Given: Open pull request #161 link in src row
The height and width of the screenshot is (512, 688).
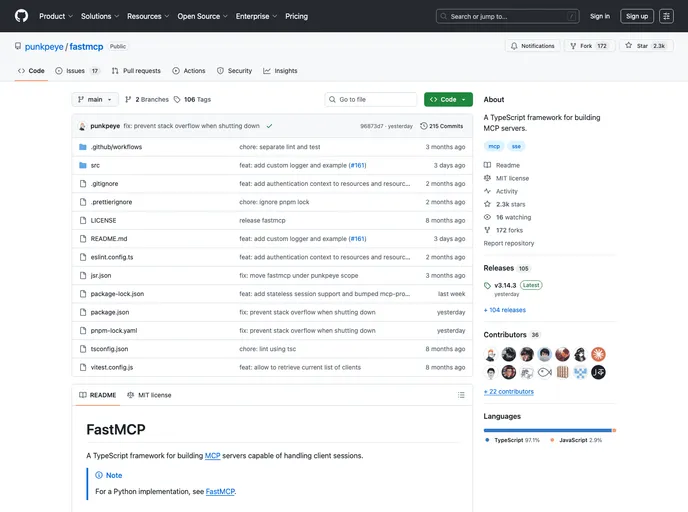Looking at the screenshot, I should [357, 165].
